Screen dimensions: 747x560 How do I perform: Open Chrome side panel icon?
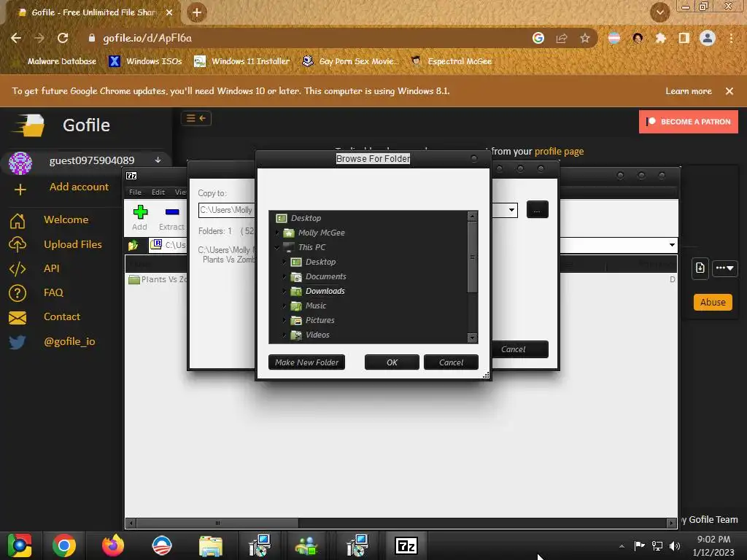(684, 38)
